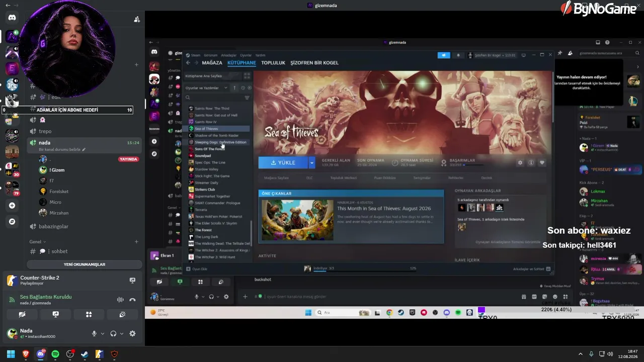Turn on the camera in Discord voice panel
This screenshot has width=644, height=362.
tap(22, 314)
